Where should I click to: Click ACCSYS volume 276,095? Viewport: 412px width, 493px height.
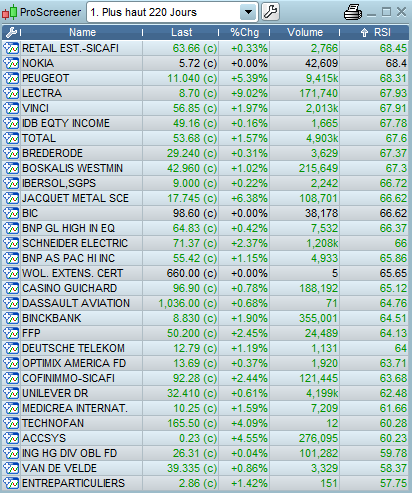click(318, 438)
